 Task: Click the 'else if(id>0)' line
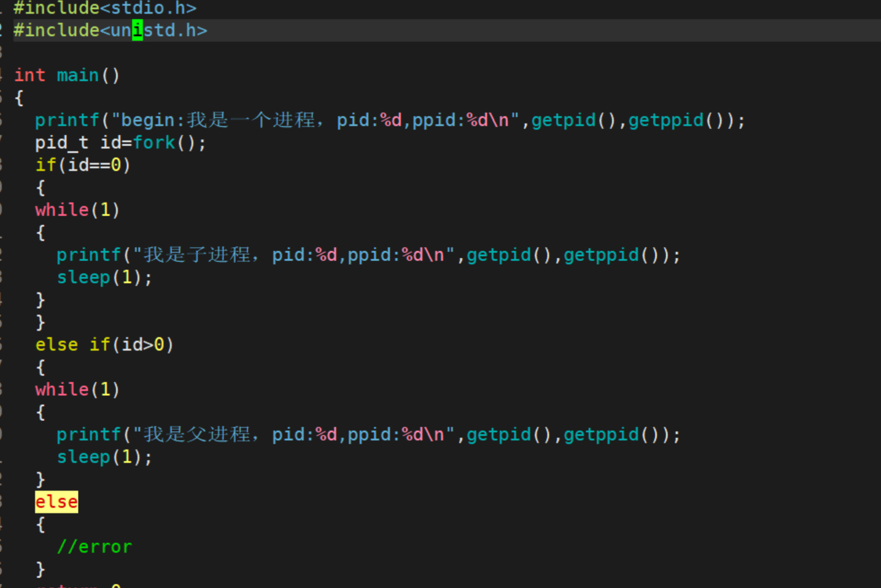click(x=104, y=345)
